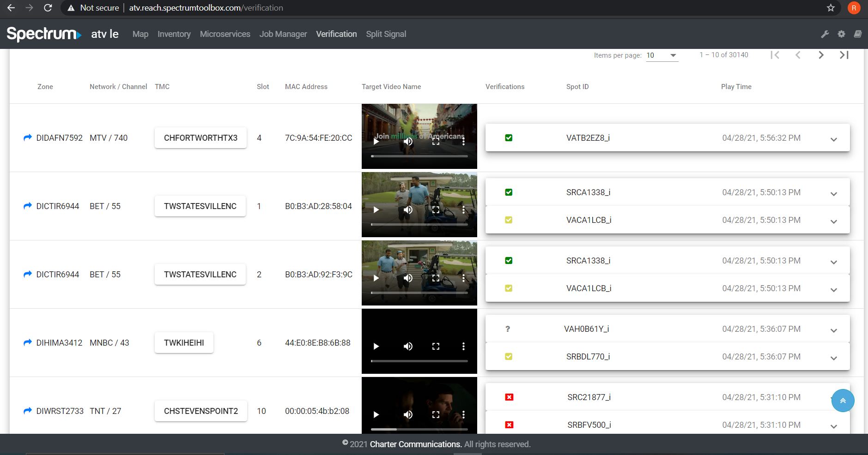Open more options on the MTV / 740 video

point(463,141)
